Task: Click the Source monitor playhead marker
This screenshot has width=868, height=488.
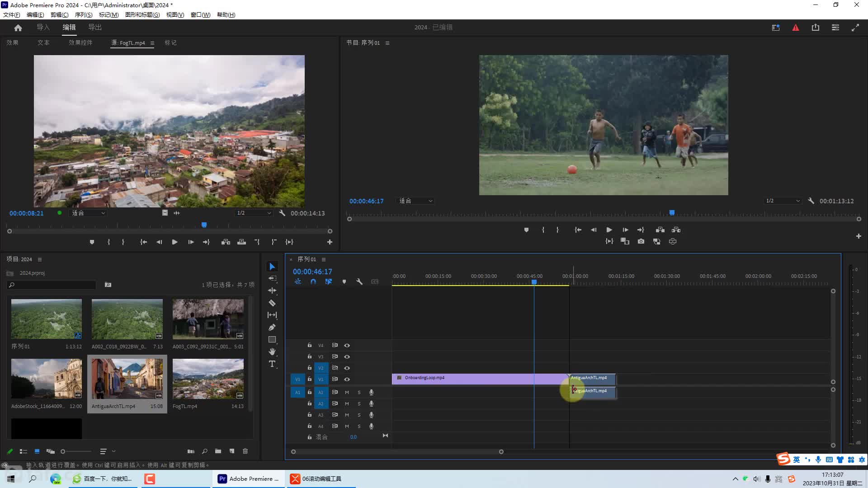Action: 204,225
